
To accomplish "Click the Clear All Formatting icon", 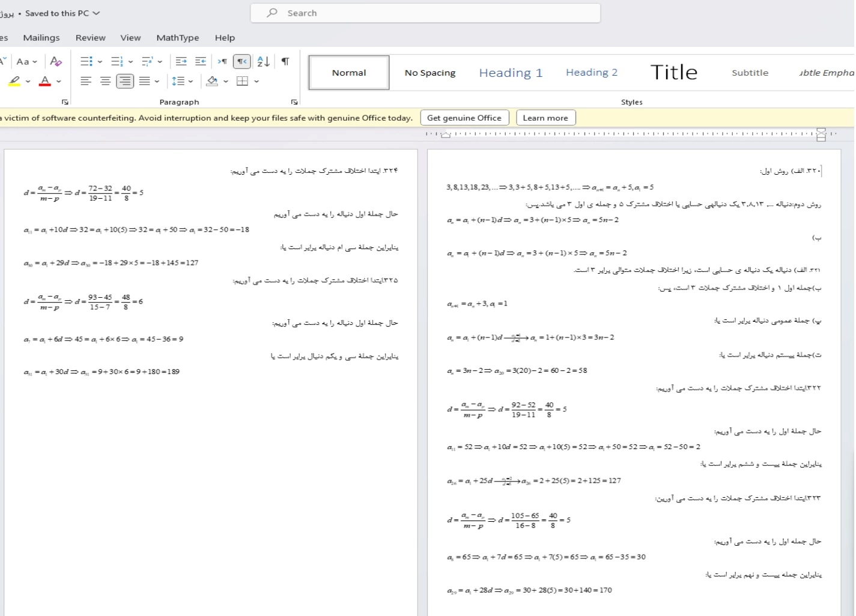I will coord(56,62).
